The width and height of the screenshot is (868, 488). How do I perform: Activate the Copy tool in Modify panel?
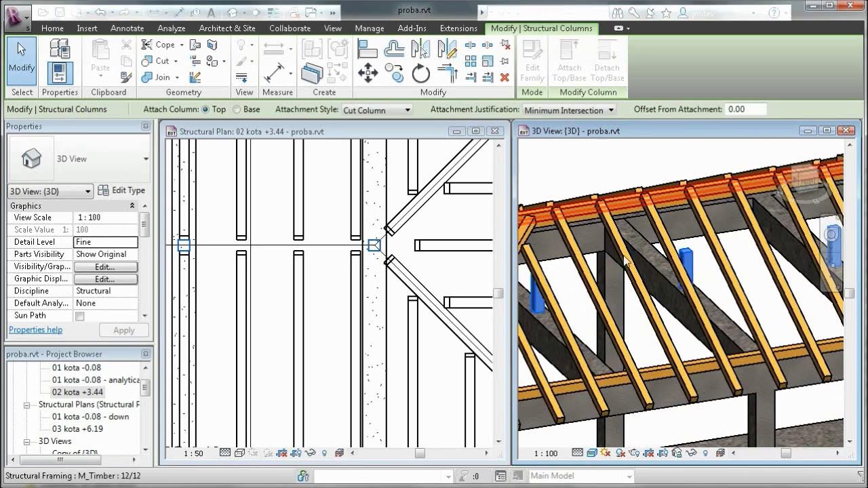(394, 73)
